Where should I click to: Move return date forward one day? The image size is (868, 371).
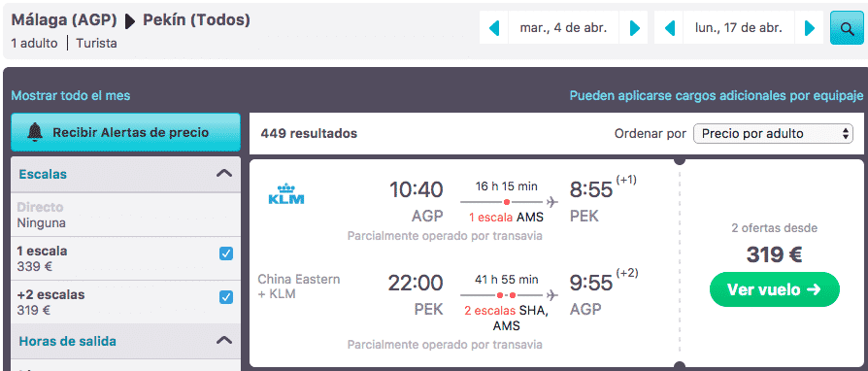tap(810, 28)
